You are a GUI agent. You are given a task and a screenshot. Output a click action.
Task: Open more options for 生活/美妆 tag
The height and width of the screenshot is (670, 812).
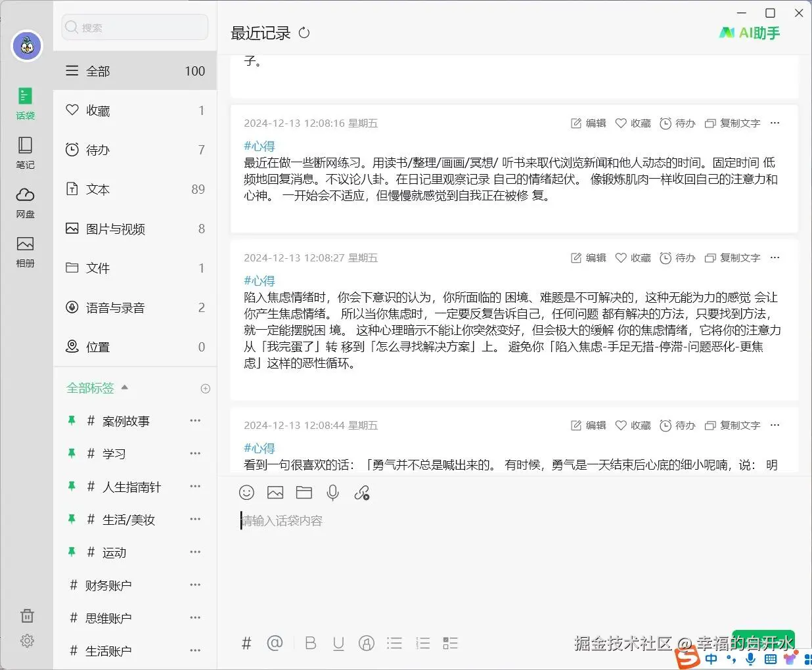pyautogui.click(x=195, y=519)
